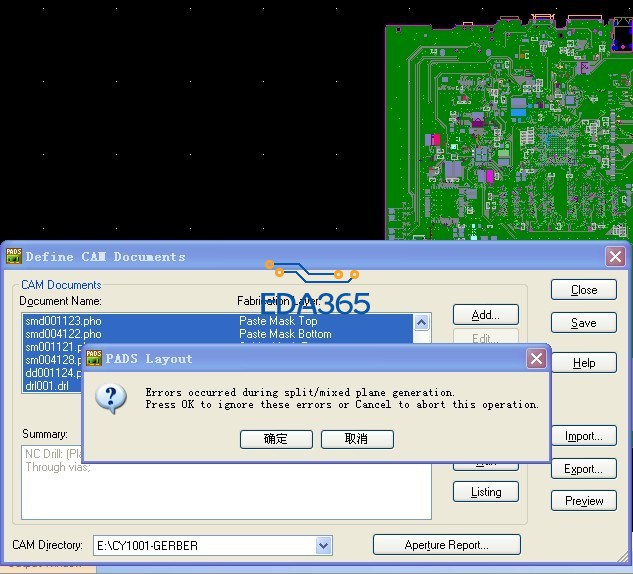Click the PADS icon in Define CAM title bar
The width and height of the screenshot is (633, 574).
tap(14, 256)
